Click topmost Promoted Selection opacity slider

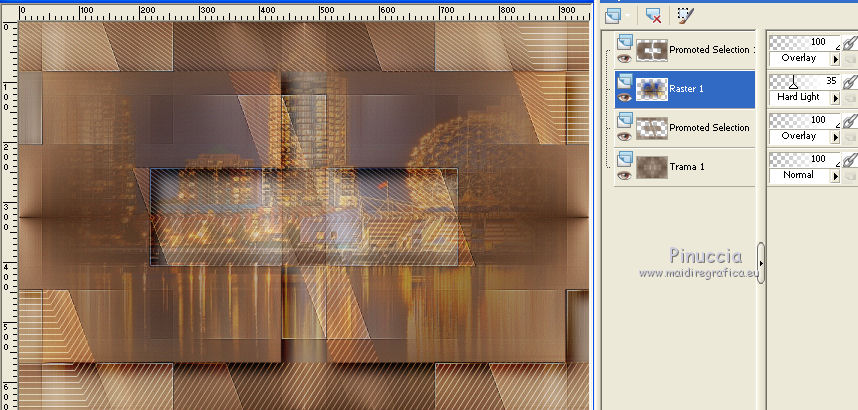click(x=804, y=42)
